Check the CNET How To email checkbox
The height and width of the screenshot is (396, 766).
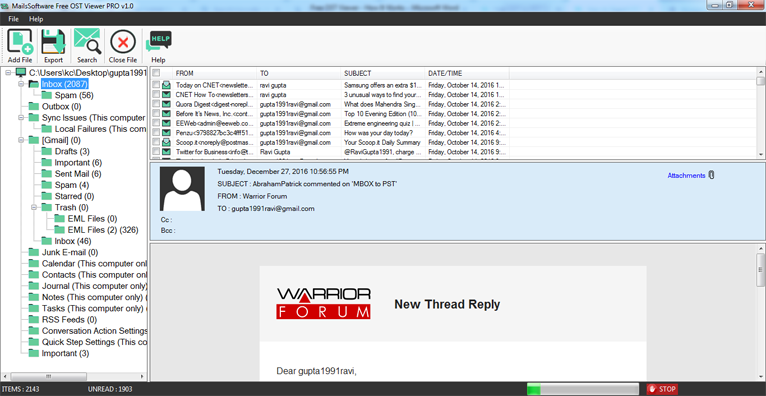156,95
